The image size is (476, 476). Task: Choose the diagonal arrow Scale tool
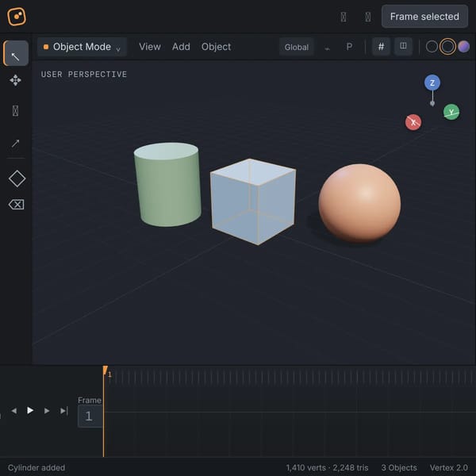[x=16, y=143]
